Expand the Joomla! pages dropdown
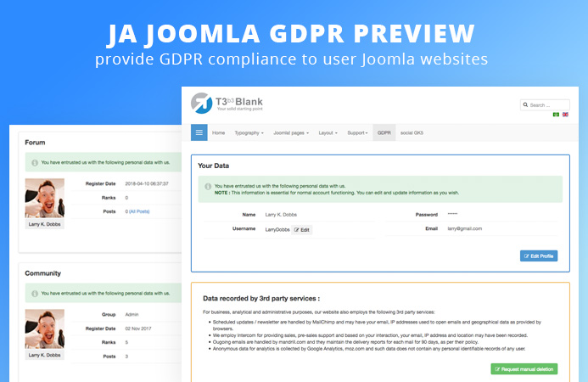The height and width of the screenshot is (382, 588). 292,133
